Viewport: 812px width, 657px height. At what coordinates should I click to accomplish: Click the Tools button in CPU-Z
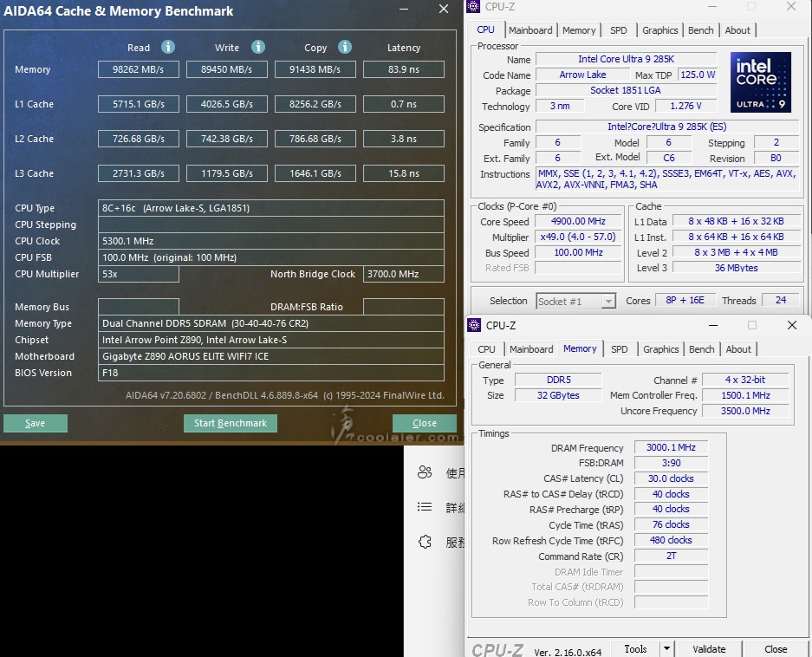(x=635, y=648)
